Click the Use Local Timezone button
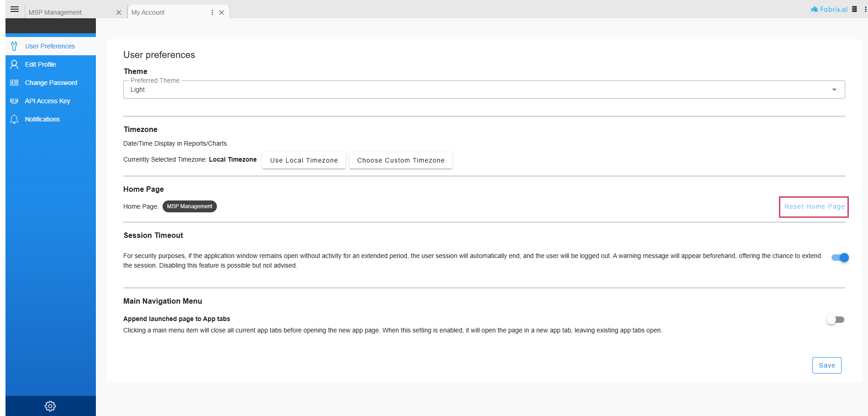The width and height of the screenshot is (868, 416). point(304,160)
